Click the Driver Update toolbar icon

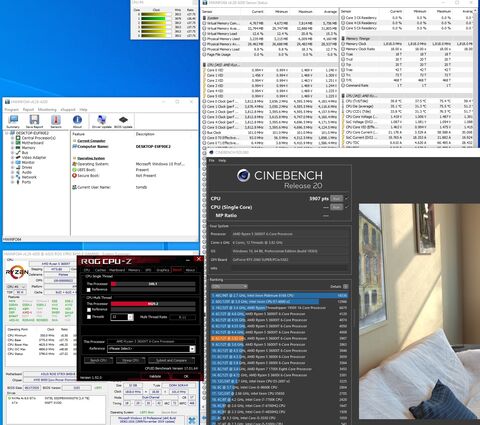click(101, 121)
